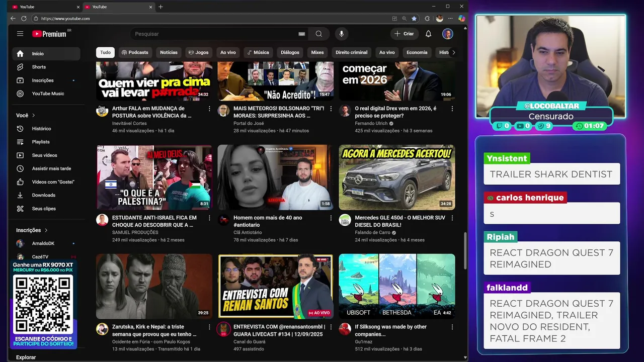Show more category chips with right arrow
This screenshot has height=362, width=644.
[x=453, y=52]
